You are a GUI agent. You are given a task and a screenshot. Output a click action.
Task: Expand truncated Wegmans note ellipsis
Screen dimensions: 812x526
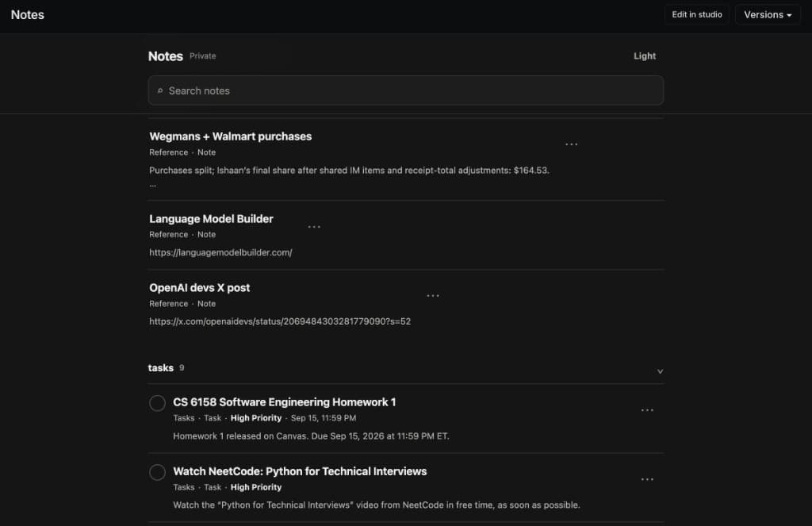click(x=153, y=186)
